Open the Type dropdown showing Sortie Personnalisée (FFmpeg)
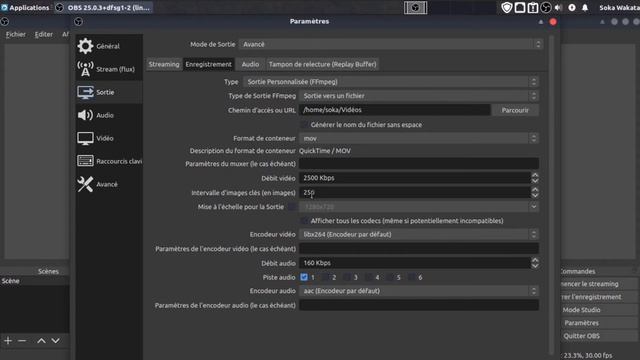 pos(391,82)
